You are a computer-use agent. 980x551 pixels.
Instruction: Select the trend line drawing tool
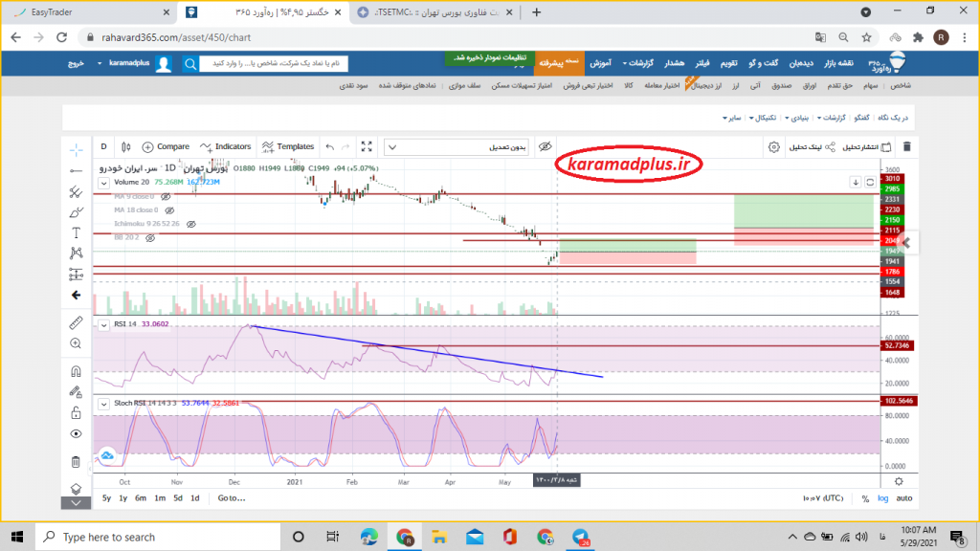click(x=76, y=170)
